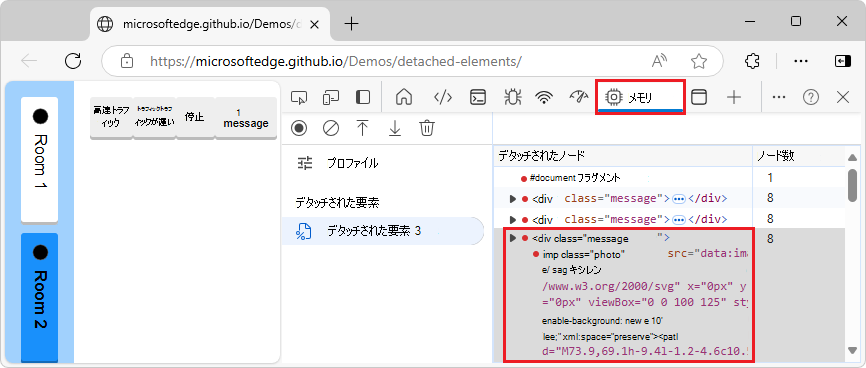Viewport: 866px width, 368px height.
Task: Select Room 1 in the sidebar
Action: pos(39,159)
